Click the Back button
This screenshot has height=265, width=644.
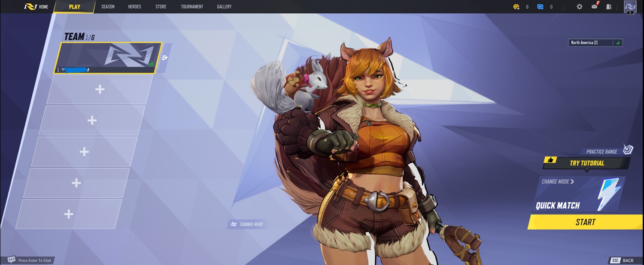click(x=623, y=260)
